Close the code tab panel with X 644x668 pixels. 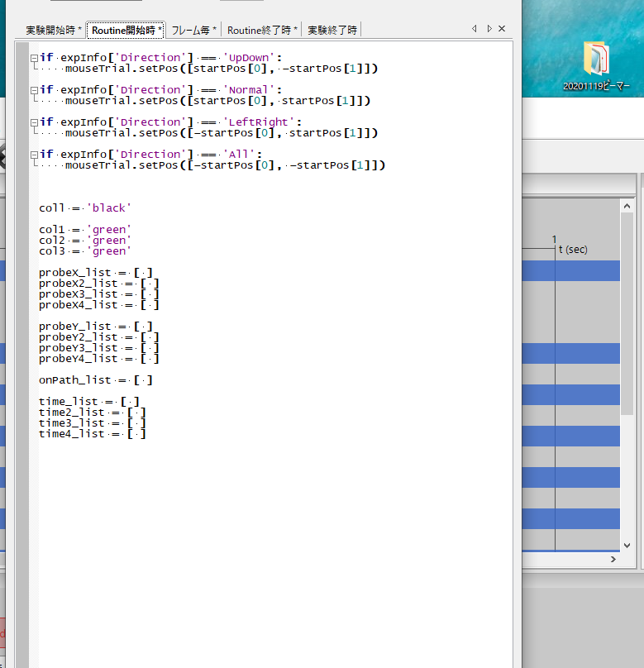pos(502,29)
